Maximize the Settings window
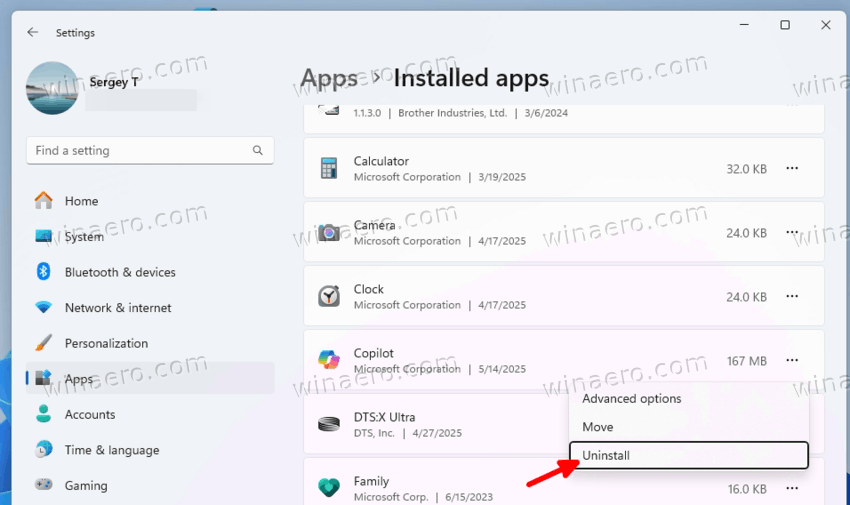 (785, 25)
